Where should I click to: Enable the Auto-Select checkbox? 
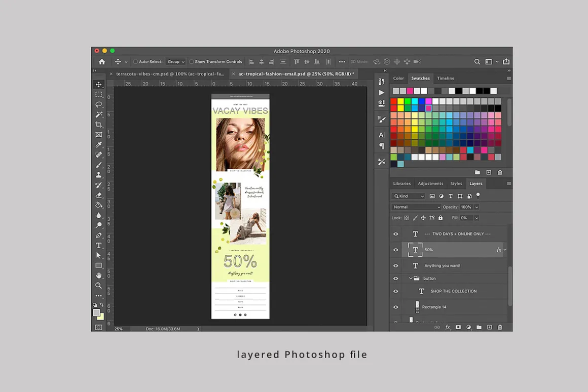click(x=136, y=61)
